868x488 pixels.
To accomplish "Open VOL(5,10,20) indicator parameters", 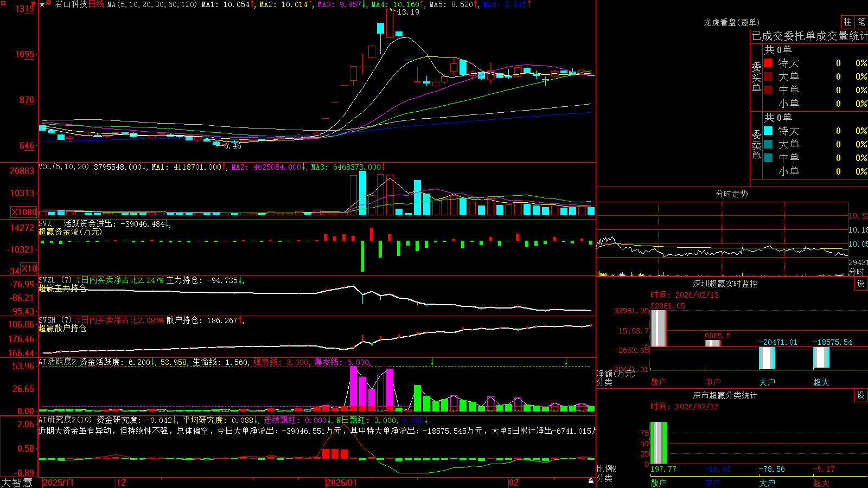I will click(63, 167).
